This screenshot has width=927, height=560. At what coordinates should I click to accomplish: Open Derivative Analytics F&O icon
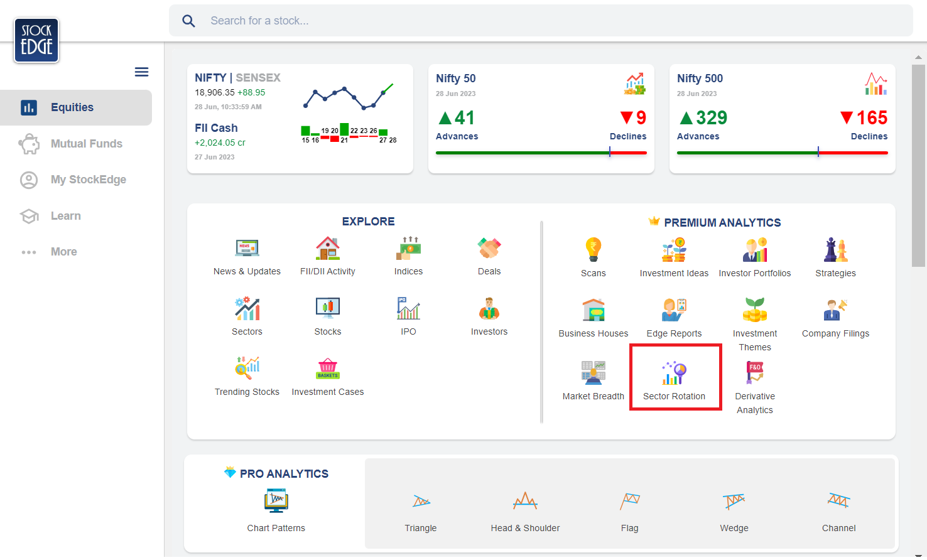coord(754,373)
